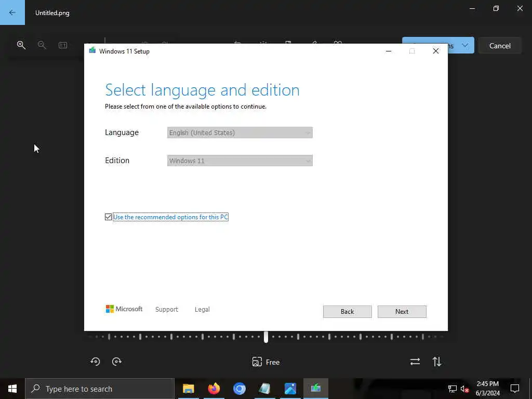
Task: Close the Photos window
Action: click(x=520, y=8)
